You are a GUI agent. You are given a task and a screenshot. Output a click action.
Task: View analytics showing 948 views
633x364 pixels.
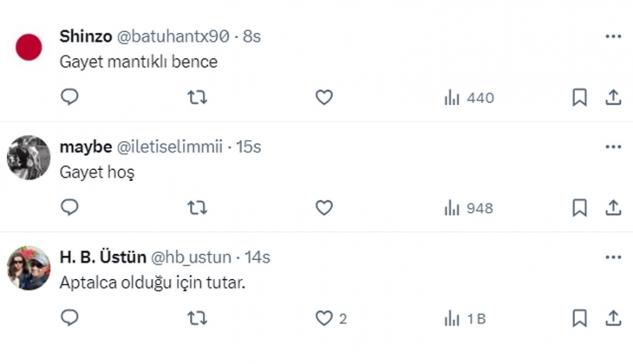click(468, 208)
